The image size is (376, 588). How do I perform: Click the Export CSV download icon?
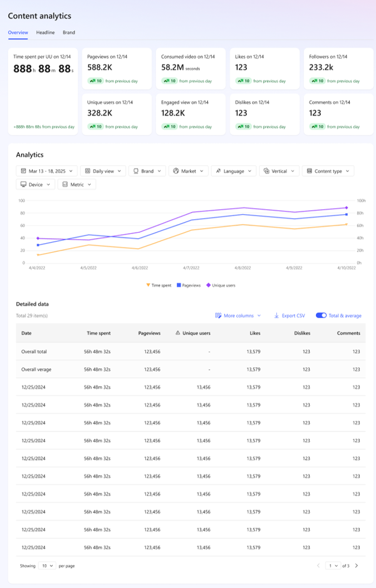(276, 315)
